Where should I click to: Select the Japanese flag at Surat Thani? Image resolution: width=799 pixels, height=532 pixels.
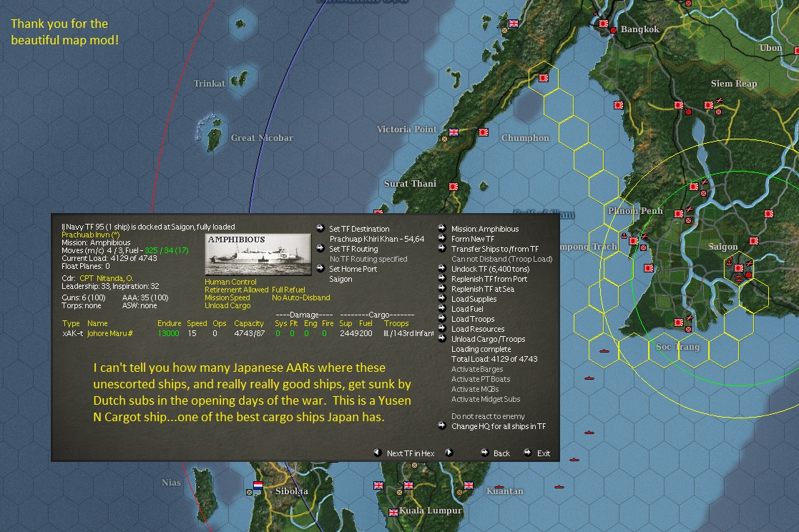tap(453, 187)
